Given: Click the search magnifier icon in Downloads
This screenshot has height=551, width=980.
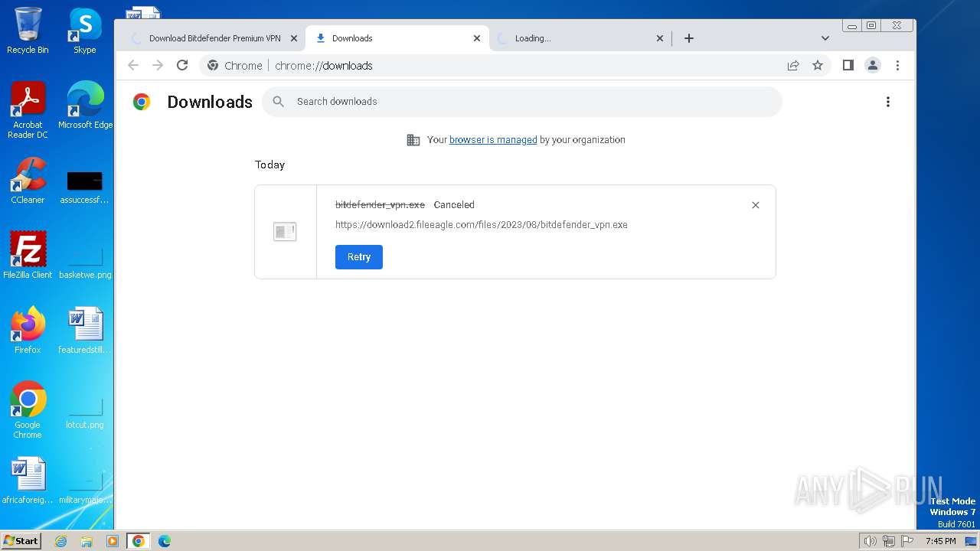Looking at the screenshot, I should click(279, 101).
